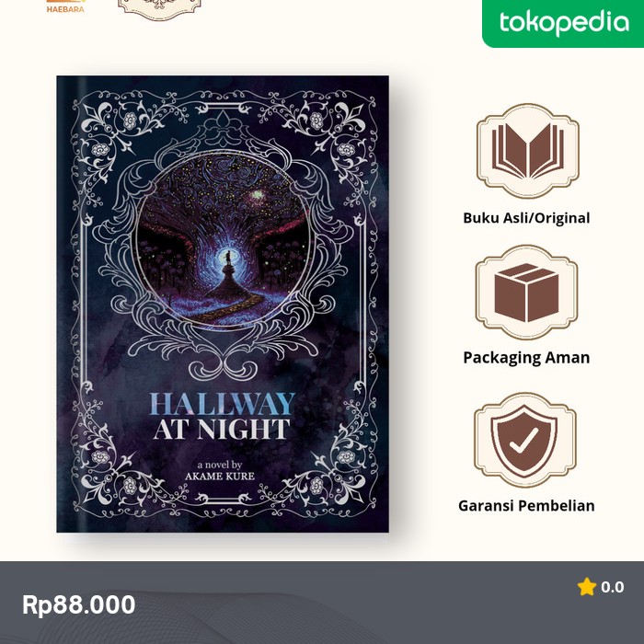Viewport: 644px width, 644px height.
Task: Click the Tokopedia logo badge
Action: coord(563,23)
